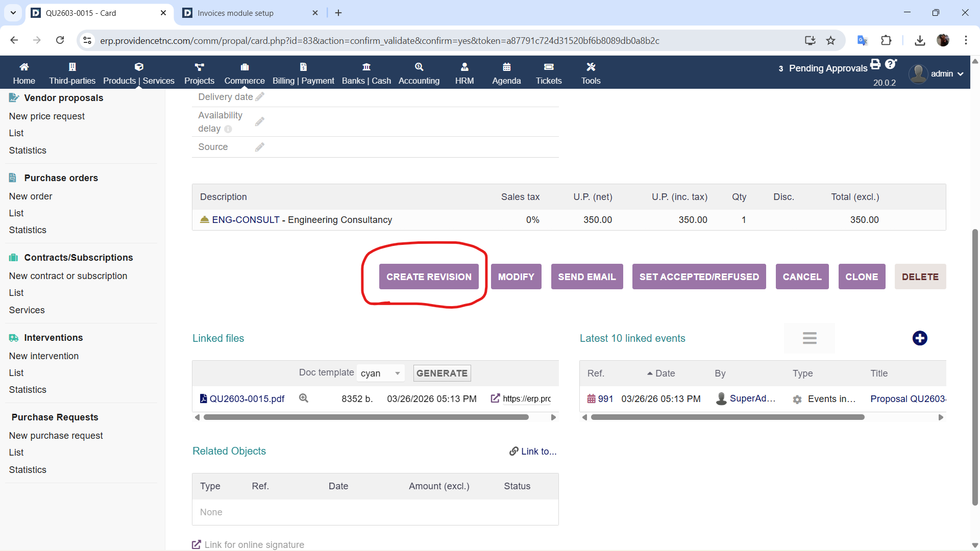
Task: Click the print icon in top bar
Action: coord(875,64)
